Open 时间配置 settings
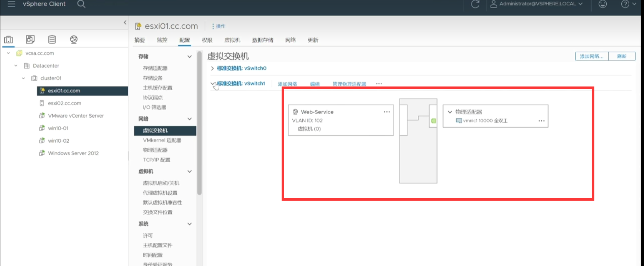This screenshot has width=644, height=266. tap(153, 255)
